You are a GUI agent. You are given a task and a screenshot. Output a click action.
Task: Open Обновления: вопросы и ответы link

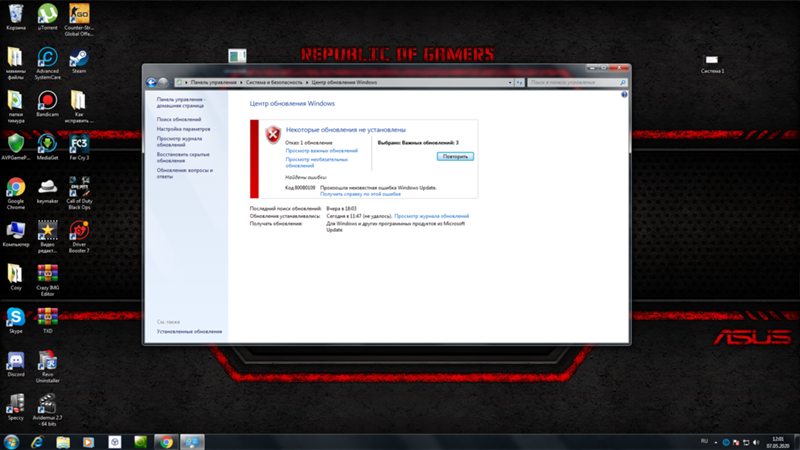click(x=184, y=173)
